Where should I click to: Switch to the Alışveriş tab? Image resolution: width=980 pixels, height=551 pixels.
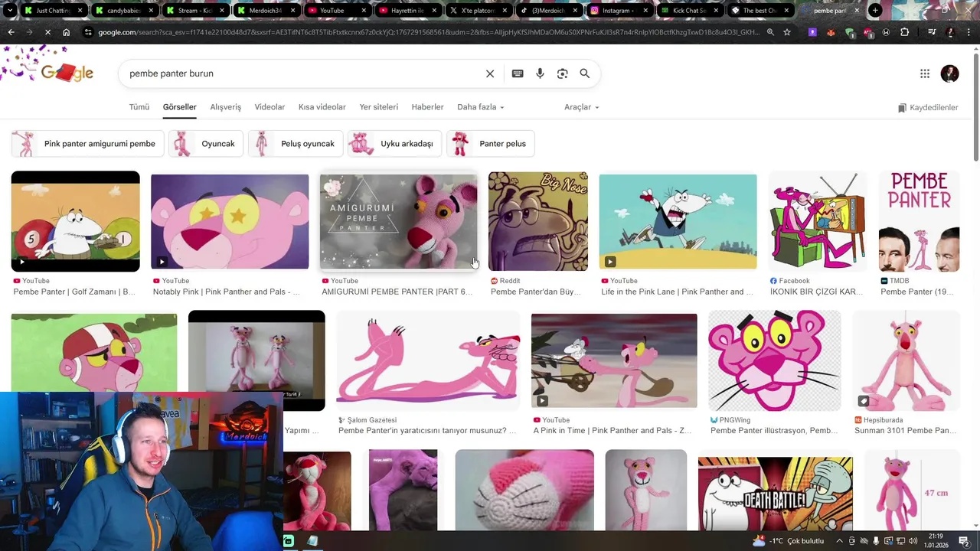tap(226, 107)
